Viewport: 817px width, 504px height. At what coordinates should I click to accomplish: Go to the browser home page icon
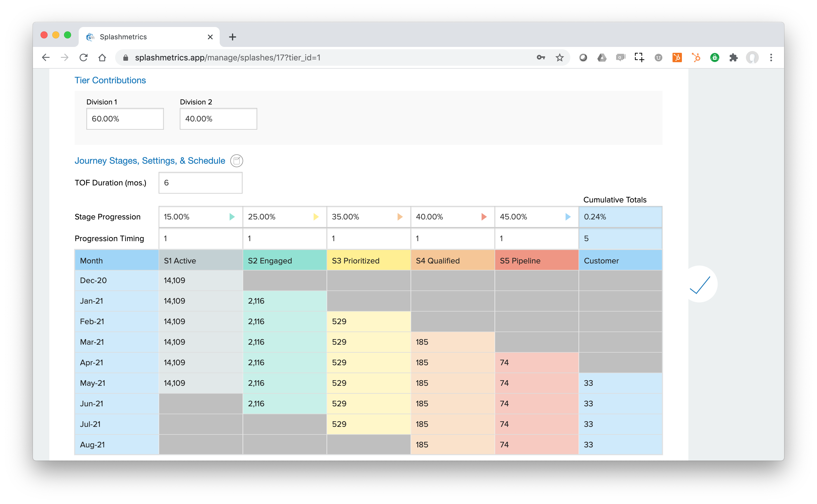(x=102, y=58)
